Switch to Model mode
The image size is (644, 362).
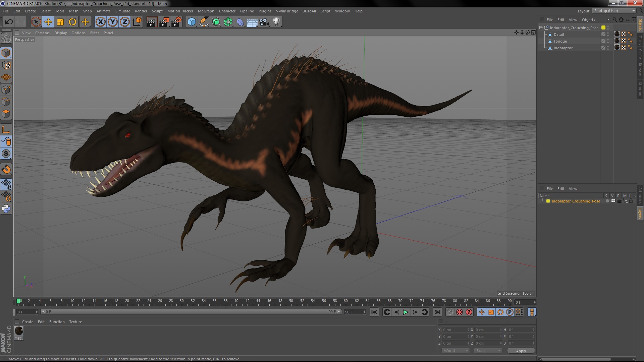[6, 53]
